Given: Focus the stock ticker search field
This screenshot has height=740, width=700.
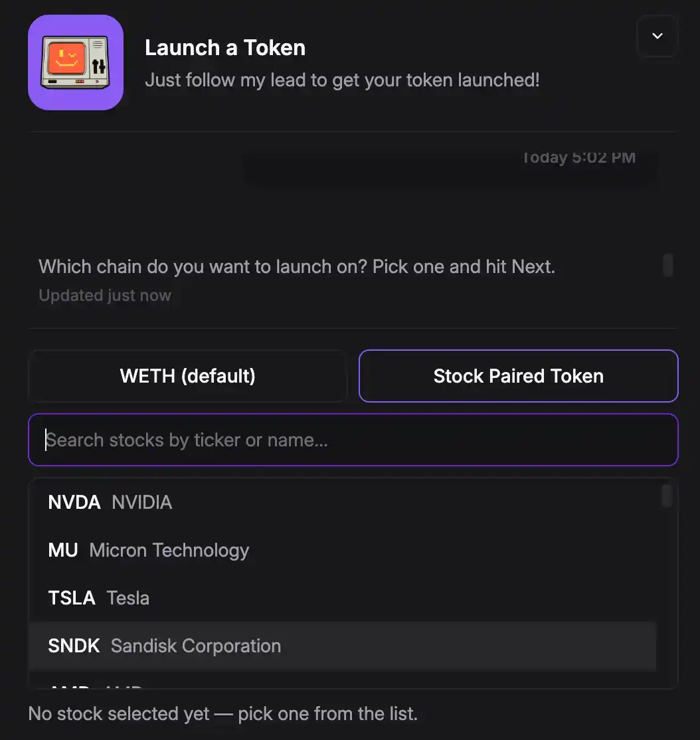Looking at the screenshot, I should pos(353,440).
